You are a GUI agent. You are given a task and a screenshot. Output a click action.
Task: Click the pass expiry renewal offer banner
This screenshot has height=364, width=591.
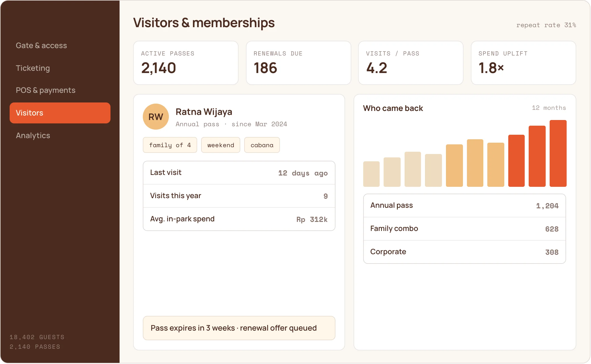pyautogui.click(x=239, y=328)
